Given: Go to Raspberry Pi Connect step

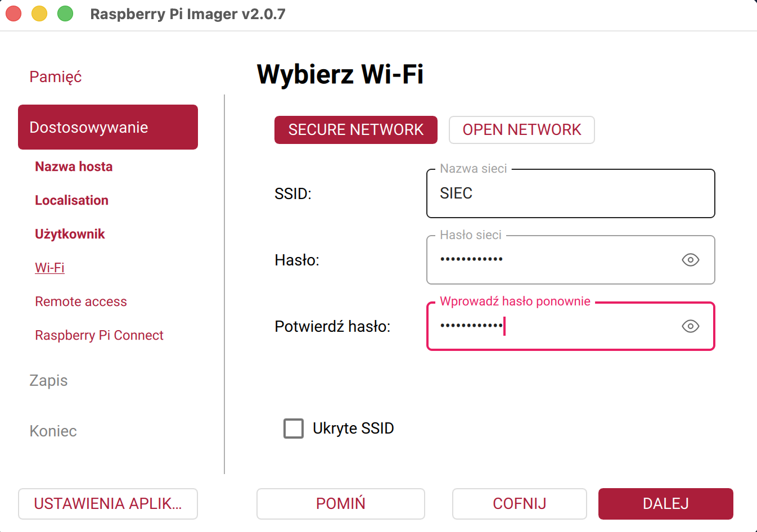Looking at the screenshot, I should coord(99,335).
